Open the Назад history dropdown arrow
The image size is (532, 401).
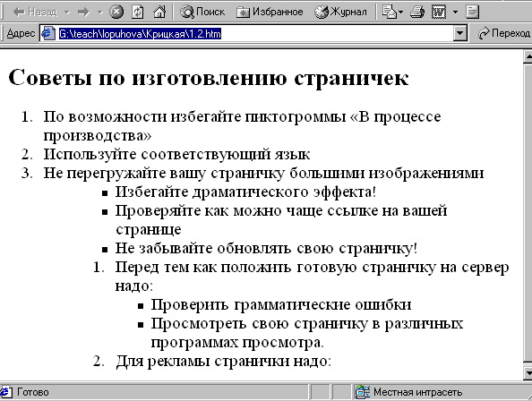[x=67, y=13]
